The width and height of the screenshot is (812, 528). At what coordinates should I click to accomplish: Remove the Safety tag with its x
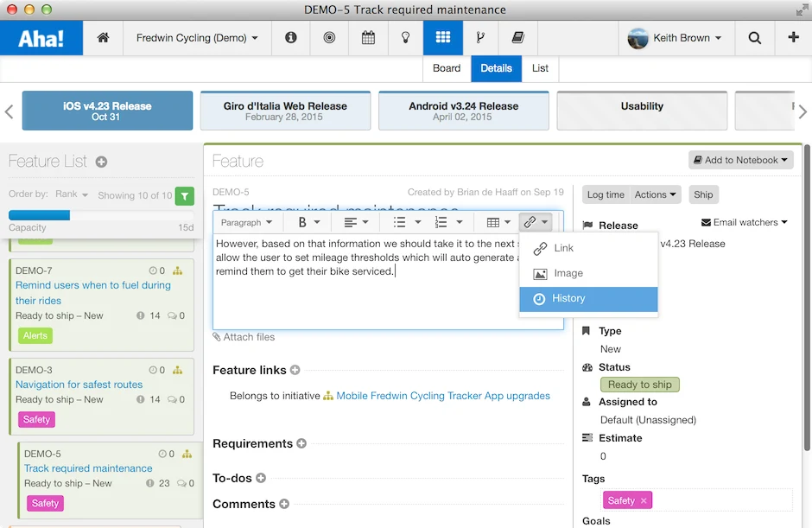[x=644, y=500]
